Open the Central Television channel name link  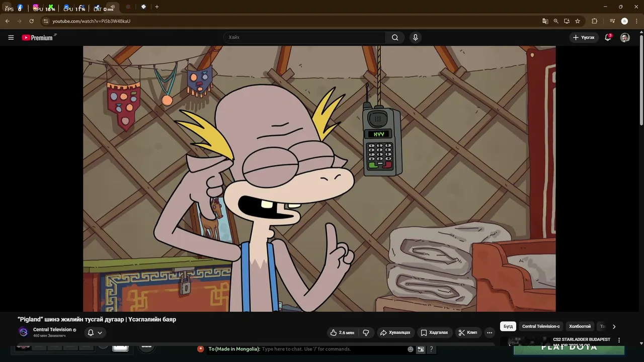[52, 330]
